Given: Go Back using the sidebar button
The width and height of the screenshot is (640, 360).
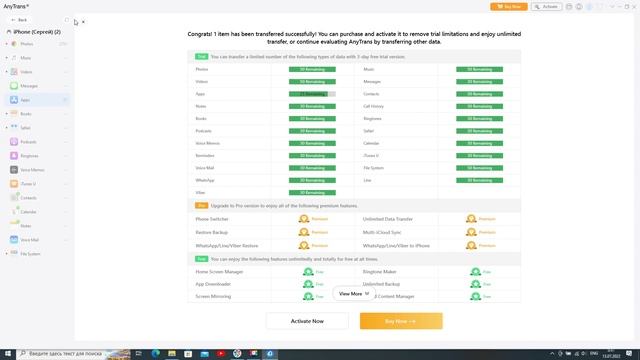Looking at the screenshot, I should [19, 20].
